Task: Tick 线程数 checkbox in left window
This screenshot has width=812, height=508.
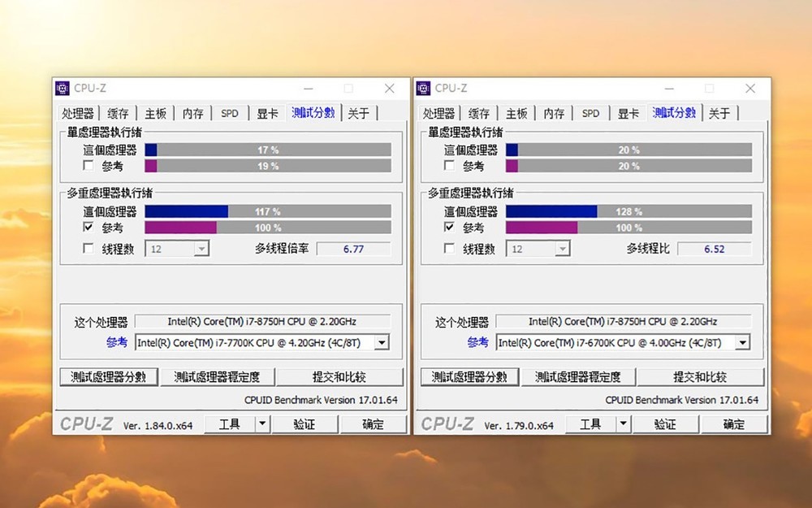Action: 89,248
